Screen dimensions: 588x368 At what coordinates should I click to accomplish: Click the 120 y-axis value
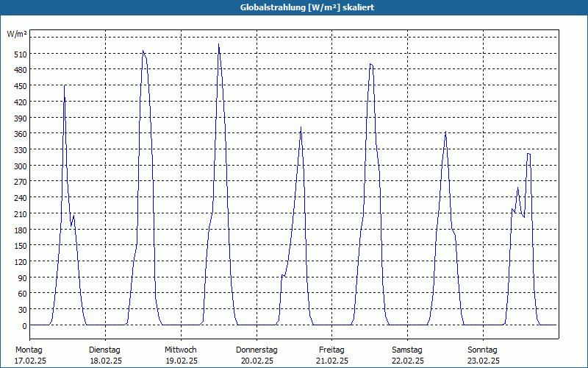pyautogui.click(x=21, y=262)
